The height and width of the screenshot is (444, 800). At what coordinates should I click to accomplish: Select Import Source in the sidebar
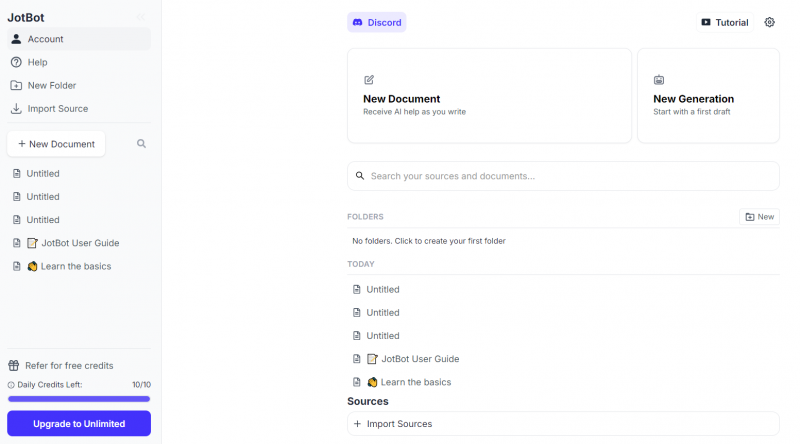pos(57,108)
